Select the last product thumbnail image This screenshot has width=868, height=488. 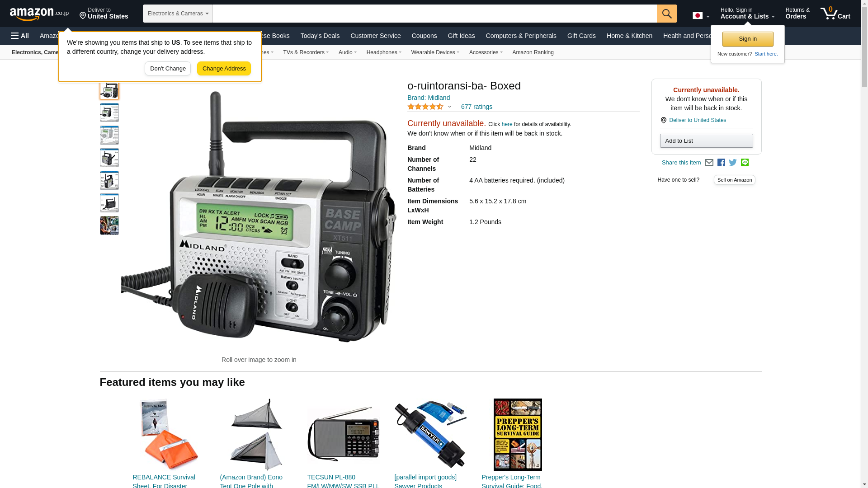[x=109, y=225]
